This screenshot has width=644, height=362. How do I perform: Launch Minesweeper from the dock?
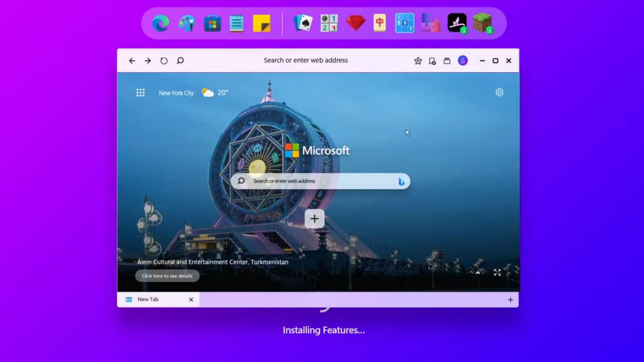coord(329,23)
